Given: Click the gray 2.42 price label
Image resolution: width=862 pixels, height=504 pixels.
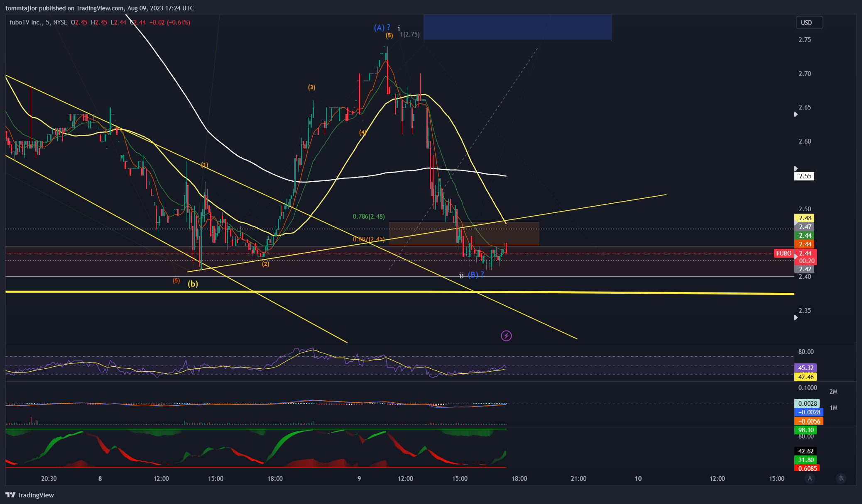Looking at the screenshot, I should tap(804, 269).
